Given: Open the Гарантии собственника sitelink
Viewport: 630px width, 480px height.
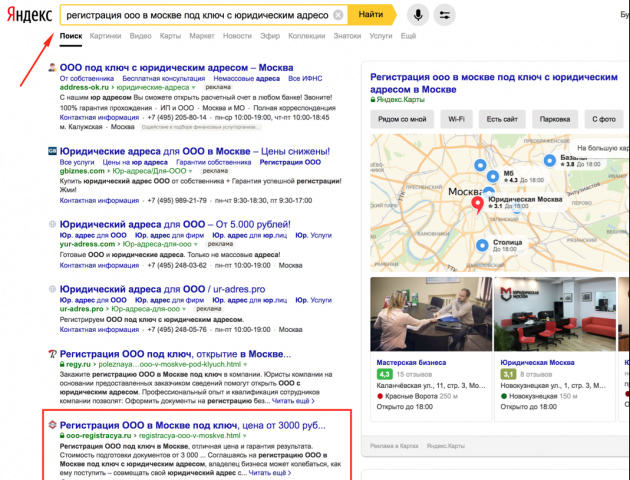Looking at the screenshot, I should click(x=213, y=162).
